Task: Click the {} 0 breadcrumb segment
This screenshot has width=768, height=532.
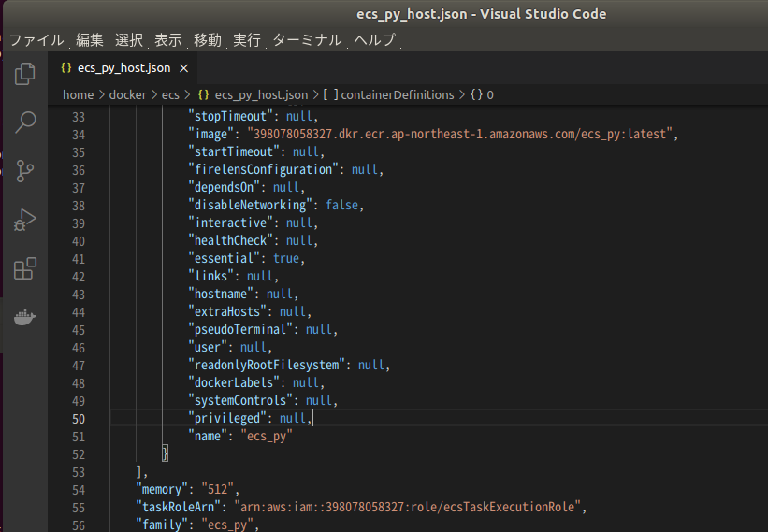Action: point(482,95)
